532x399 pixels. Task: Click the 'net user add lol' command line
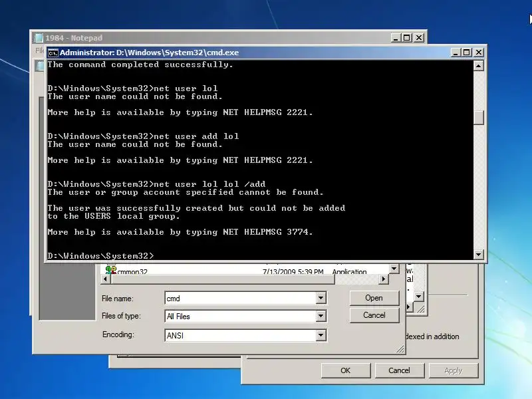pyautogui.click(x=143, y=136)
